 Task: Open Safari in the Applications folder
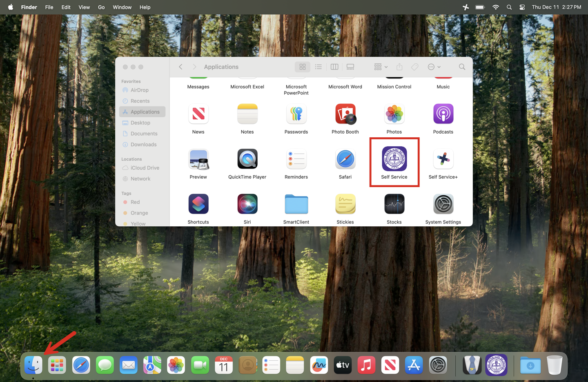[345, 159]
